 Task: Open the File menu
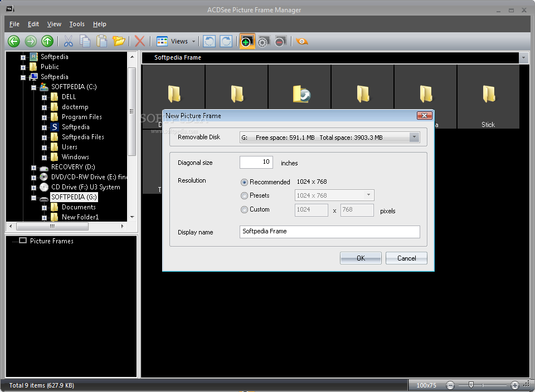(14, 24)
